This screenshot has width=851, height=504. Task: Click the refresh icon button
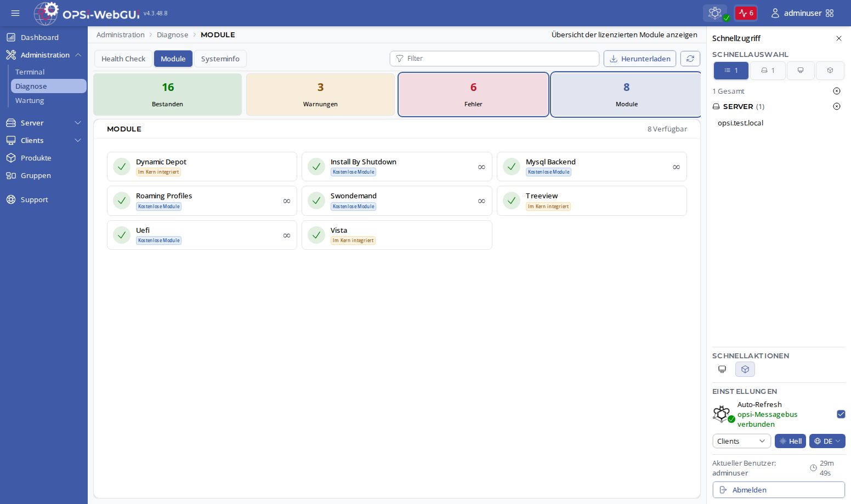(x=690, y=59)
